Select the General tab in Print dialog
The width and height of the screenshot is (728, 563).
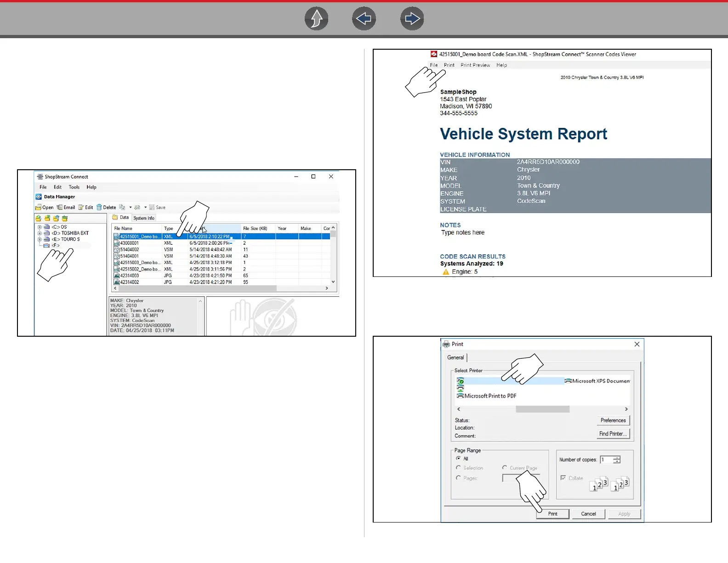pyautogui.click(x=456, y=357)
